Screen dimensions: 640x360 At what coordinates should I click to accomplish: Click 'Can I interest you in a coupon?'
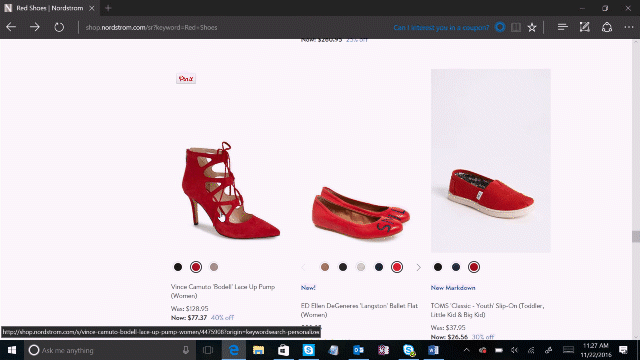tap(441, 27)
